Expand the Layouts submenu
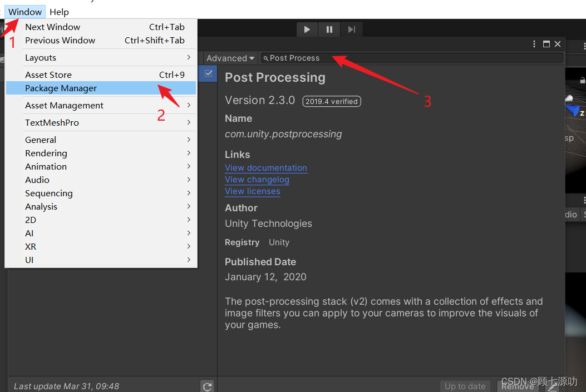586x392 pixels. tap(101, 57)
